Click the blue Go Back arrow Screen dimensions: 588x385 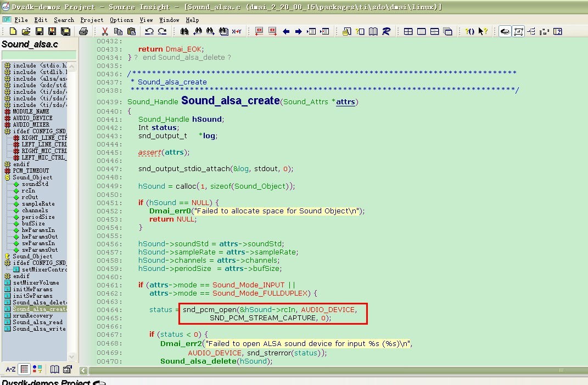[285, 31]
